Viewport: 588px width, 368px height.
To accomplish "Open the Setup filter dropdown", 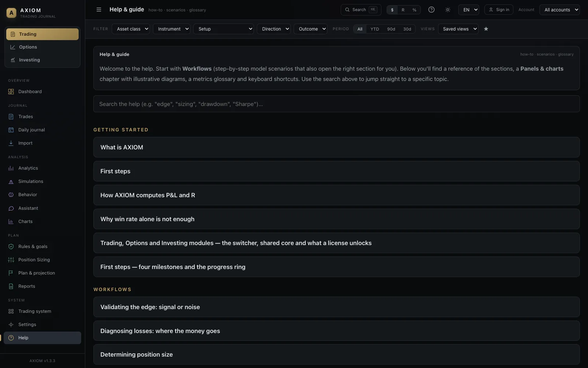I will point(223,29).
